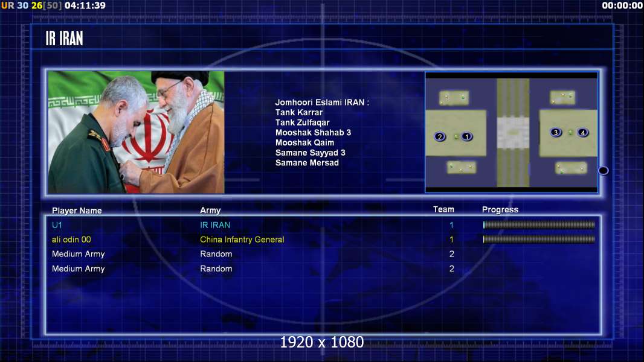
Task: Select start position marker 1 on map
Action: [466, 136]
